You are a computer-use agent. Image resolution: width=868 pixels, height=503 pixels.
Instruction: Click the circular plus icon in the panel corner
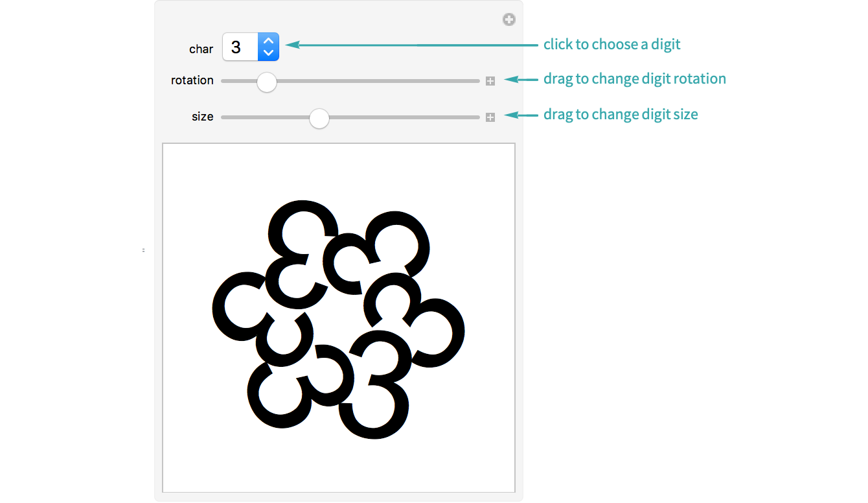[x=509, y=19]
